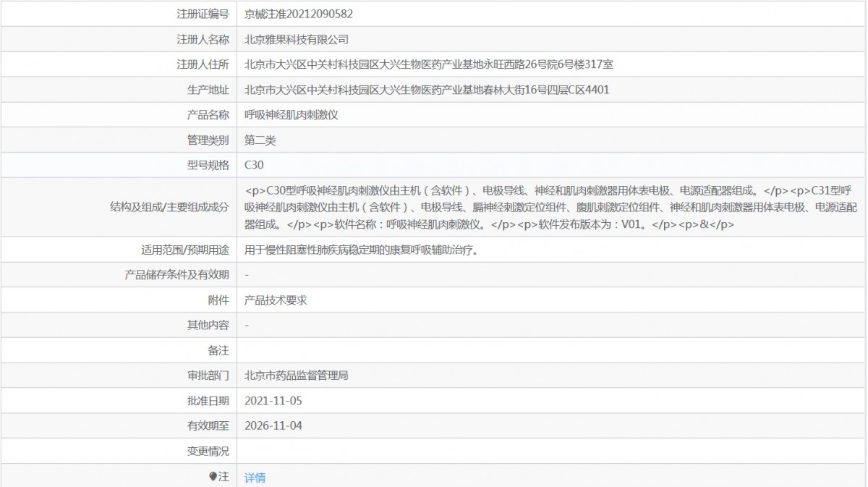Click the 注册人住所 address value
The height and width of the screenshot is (487, 868).
click(x=429, y=64)
